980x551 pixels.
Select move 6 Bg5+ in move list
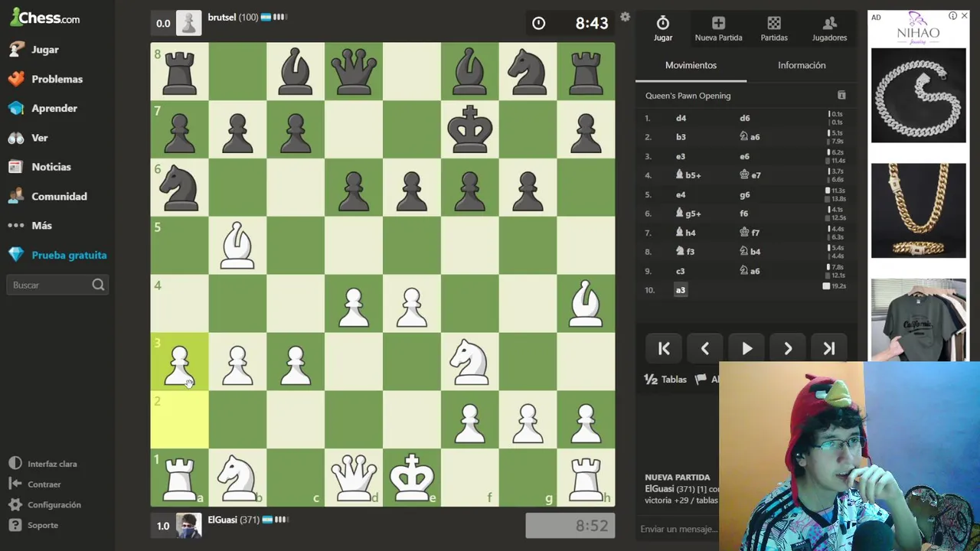pyautogui.click(x=688, y=214)
